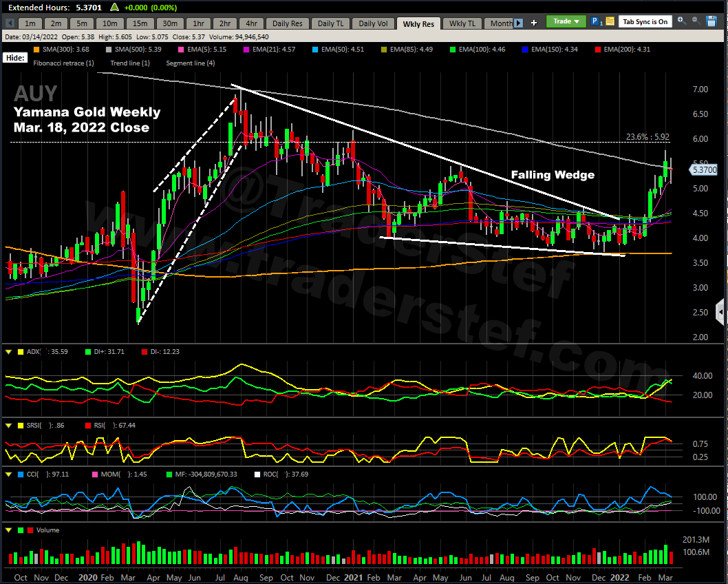Click the blue P1 icon
The image size is (728, 584).
(596, 21)
